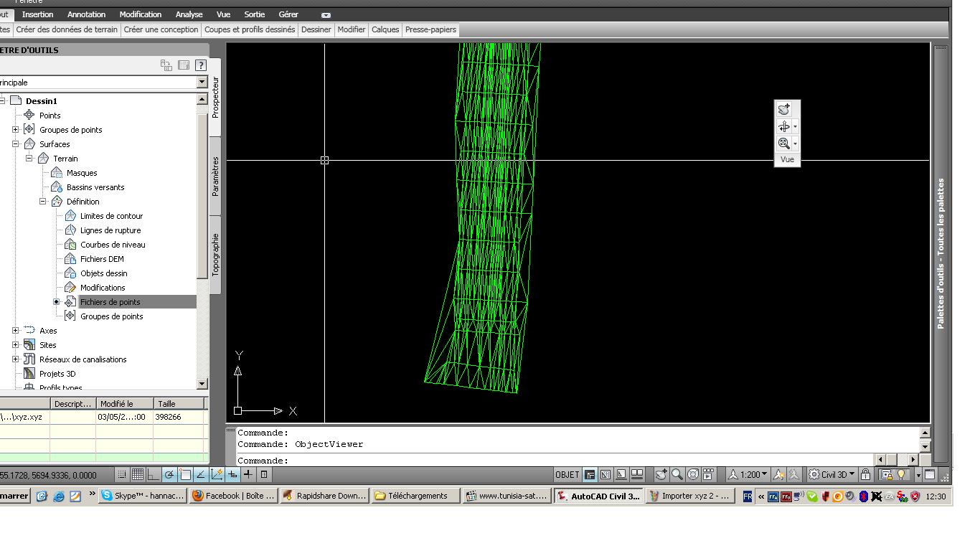980x551 pixels.
Task: Toggle ortho mode in status bar
Action: tap(154, 474)
